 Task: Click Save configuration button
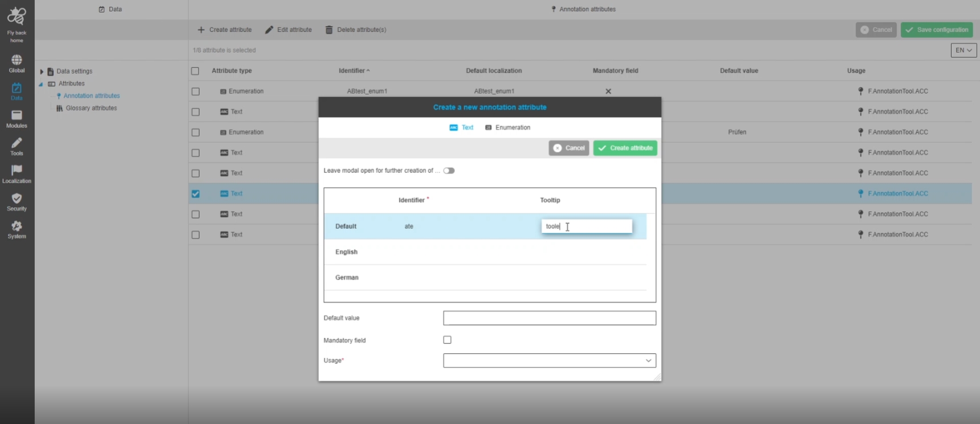(937, 30)
